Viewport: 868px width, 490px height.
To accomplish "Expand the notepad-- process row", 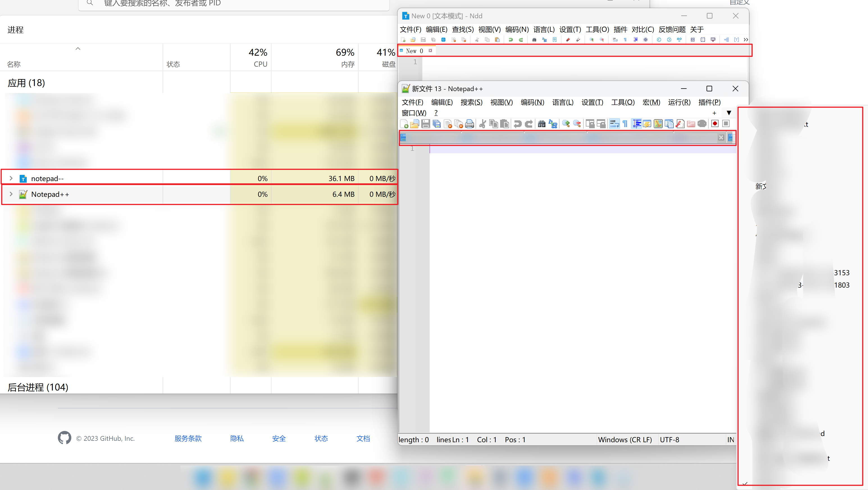I will (x=11, y=178).
